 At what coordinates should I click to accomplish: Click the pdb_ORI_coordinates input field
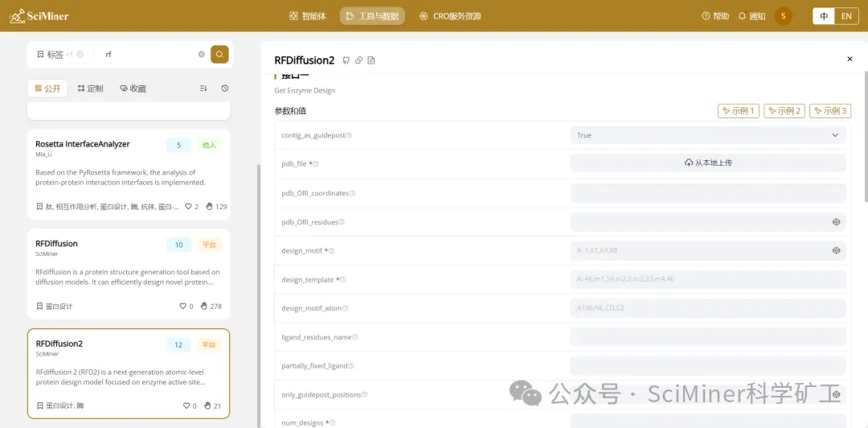point(708,193)
